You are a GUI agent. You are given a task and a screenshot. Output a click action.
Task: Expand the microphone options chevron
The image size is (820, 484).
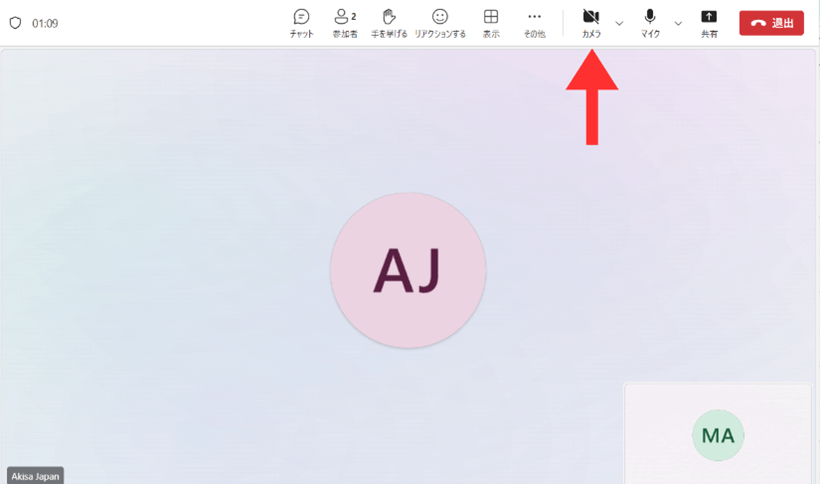point(678,24)
